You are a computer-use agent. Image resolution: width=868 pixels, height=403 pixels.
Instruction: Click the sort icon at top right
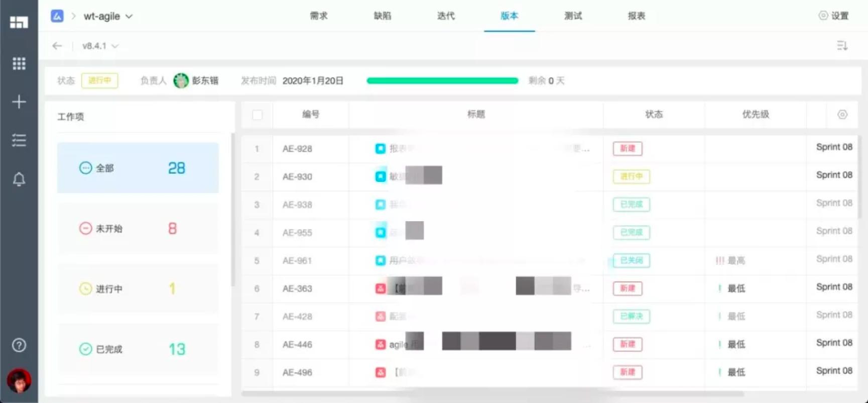point(842,46)
